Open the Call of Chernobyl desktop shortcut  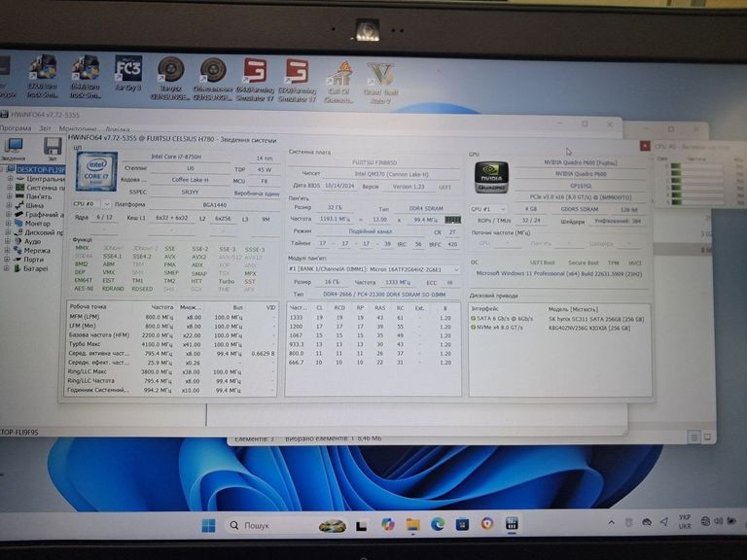338,82
